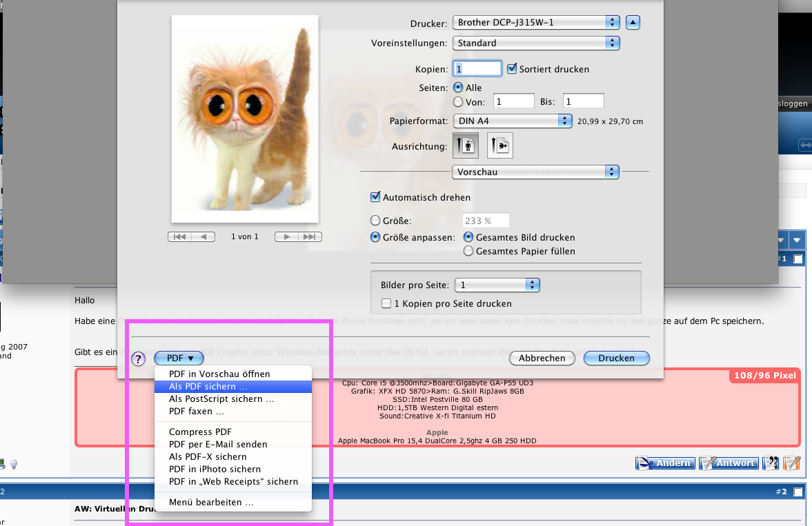The image size is (812, 526).
Task: Click the forum Ändern edit button
Action: coord(666,463)
